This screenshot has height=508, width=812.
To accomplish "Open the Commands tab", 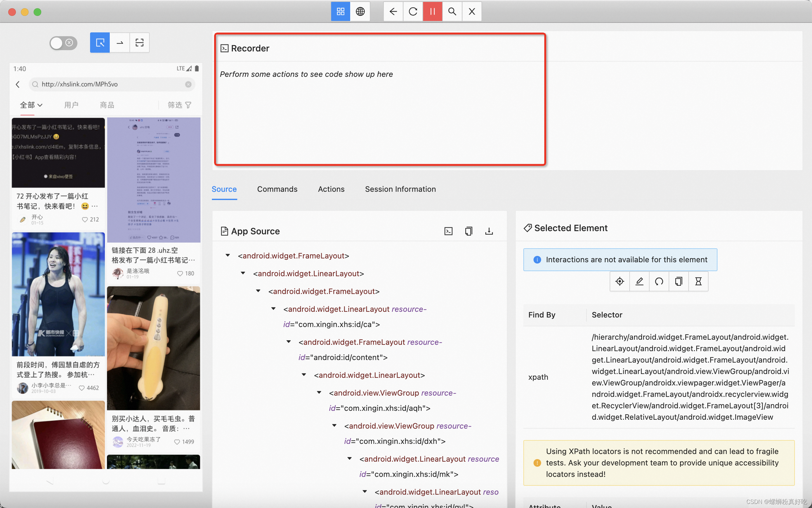I will tap(277, 189).
